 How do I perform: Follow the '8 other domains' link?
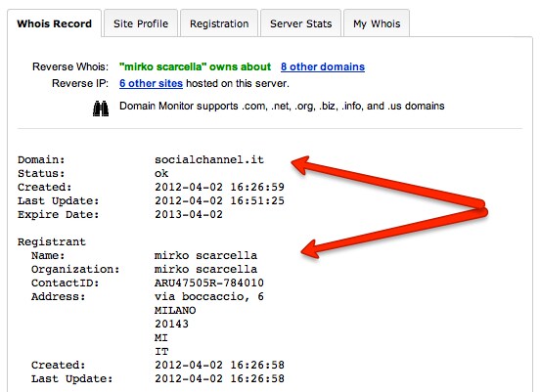coord(323,66)
